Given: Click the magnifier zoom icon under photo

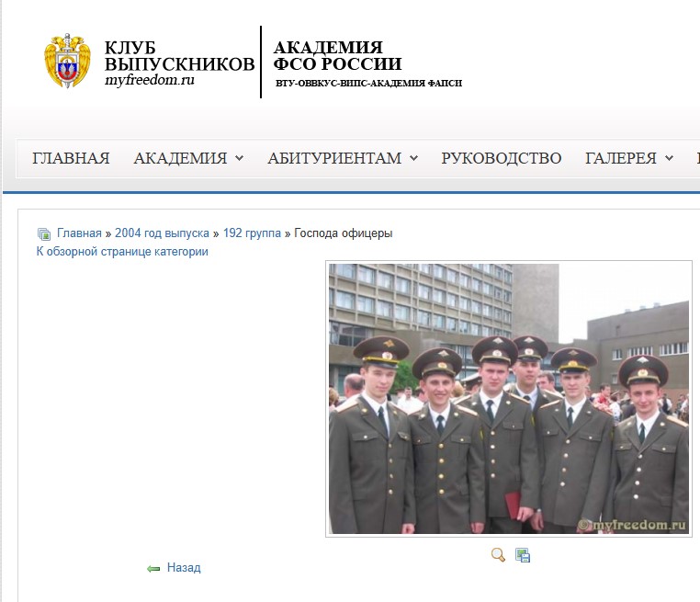Looking at the screenshot, I should click(498, 555).
